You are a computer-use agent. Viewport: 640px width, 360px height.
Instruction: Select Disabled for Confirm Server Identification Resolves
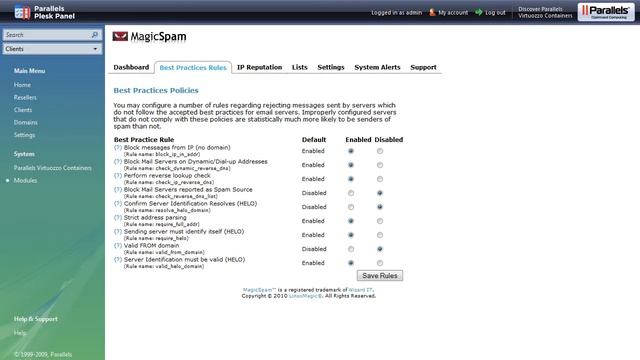(380, 207)
